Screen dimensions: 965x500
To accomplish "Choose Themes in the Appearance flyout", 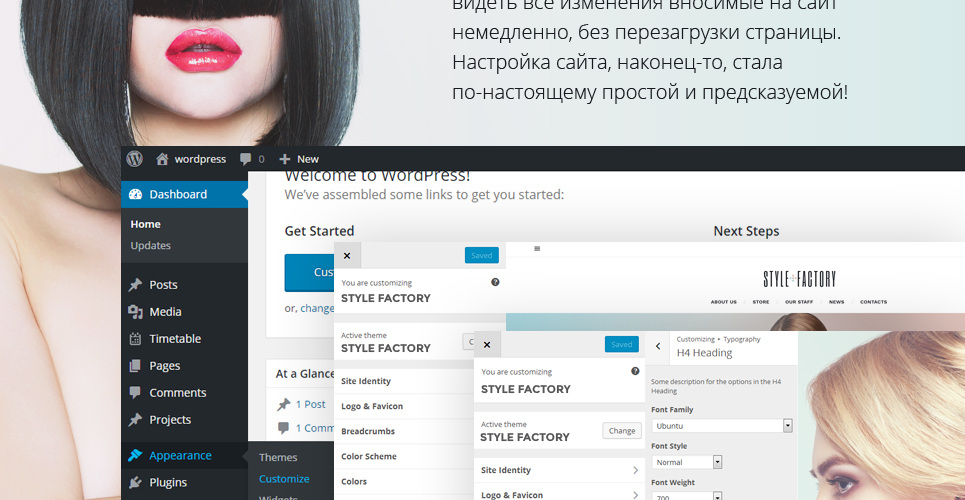I will pos(278,457).
